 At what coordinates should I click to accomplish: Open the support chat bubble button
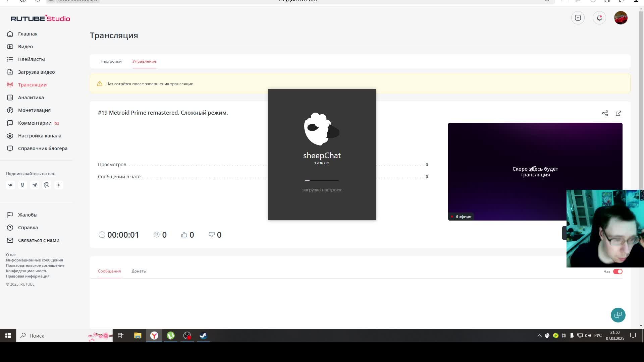618,315
